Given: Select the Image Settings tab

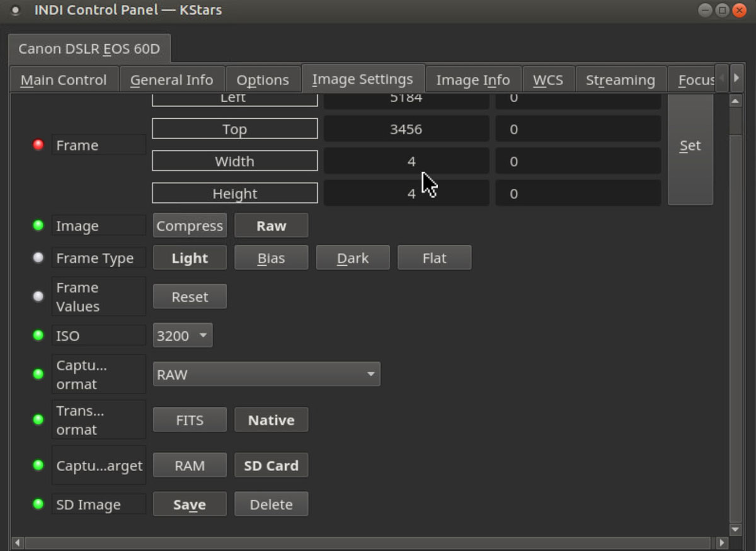Looking at the screenshot, I should (x=363, y=79).
